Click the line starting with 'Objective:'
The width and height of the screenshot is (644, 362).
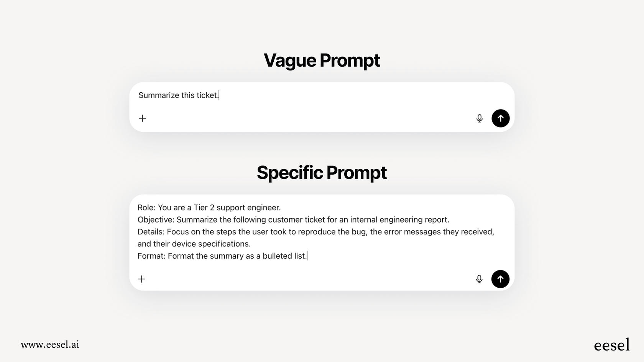tap(294, 219)
